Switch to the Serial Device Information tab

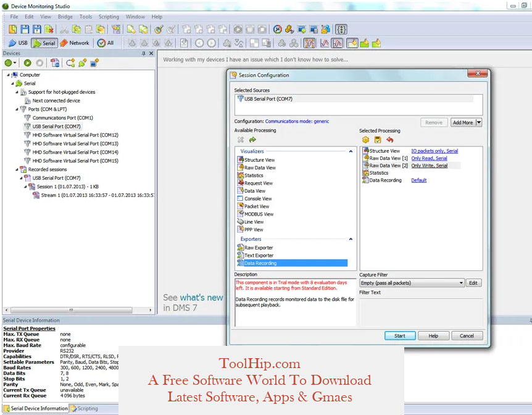(x=36, y=409)
